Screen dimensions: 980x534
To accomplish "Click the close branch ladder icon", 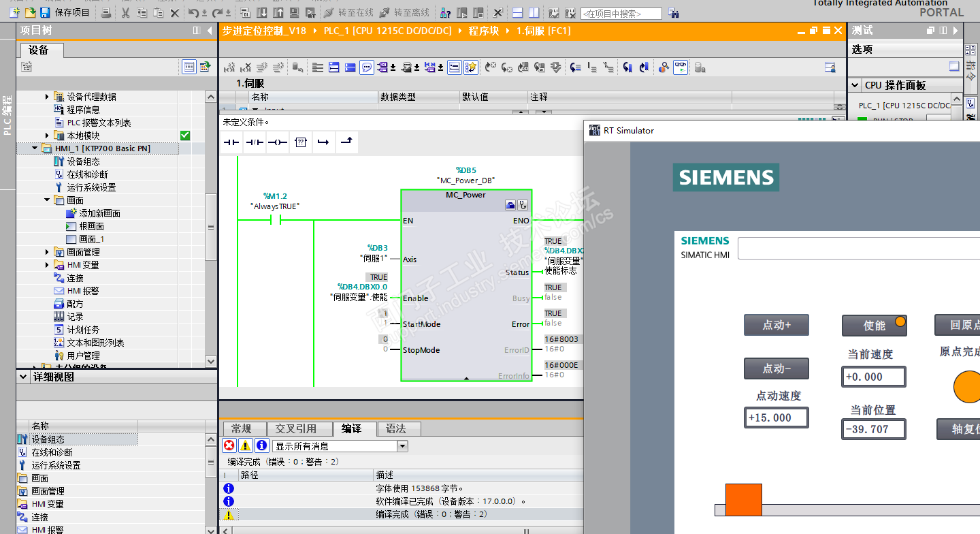I will coord(346,142).
